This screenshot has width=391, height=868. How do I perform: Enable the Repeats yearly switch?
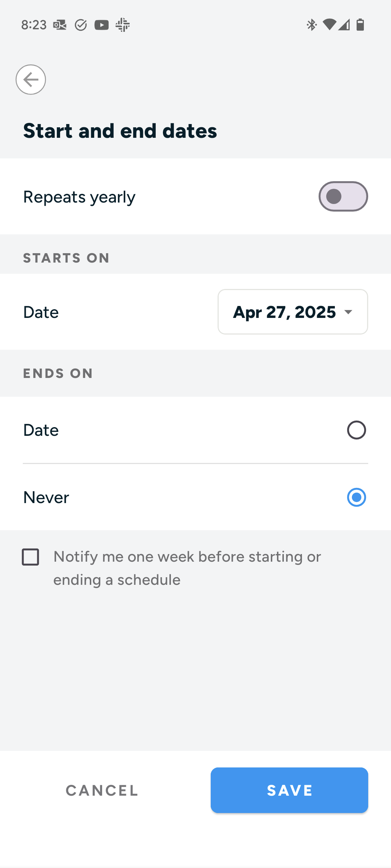click(343, 196)
